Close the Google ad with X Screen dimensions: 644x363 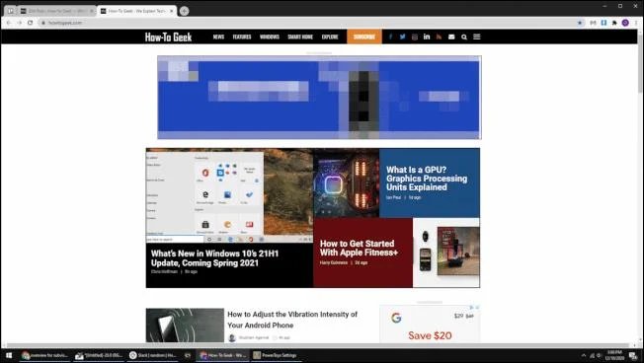tap(477, 307)
